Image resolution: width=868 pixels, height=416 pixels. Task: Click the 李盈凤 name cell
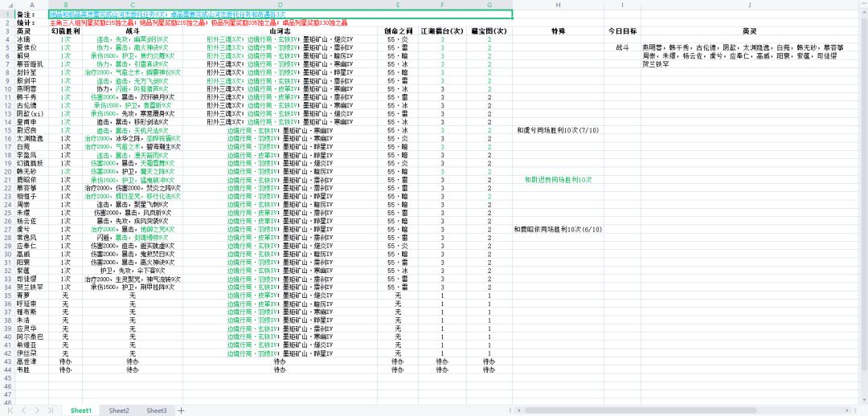[31, 156]
